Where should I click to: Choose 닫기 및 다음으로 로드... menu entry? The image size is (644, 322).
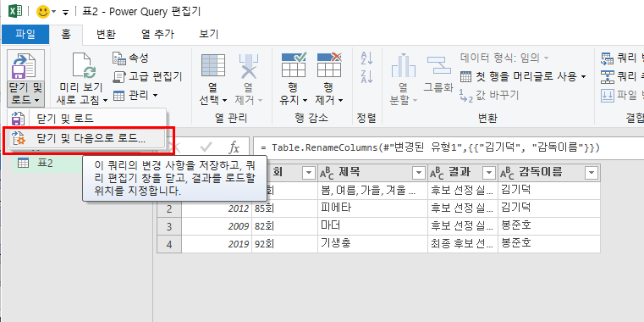click(x=86, y=138)
